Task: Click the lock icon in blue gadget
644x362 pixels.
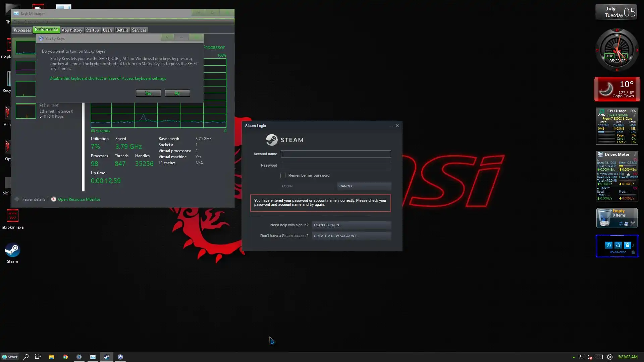Action: pos(627,245)
